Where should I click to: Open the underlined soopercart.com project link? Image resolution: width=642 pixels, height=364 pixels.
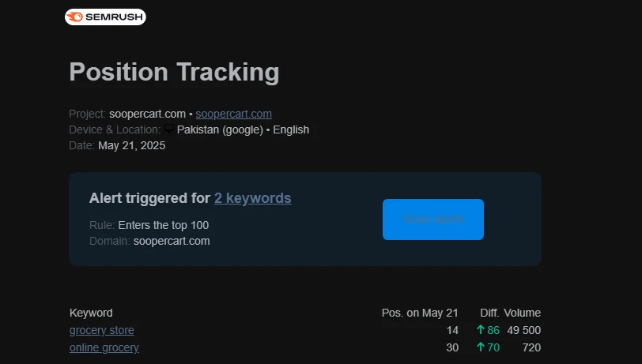coord(233,114)
